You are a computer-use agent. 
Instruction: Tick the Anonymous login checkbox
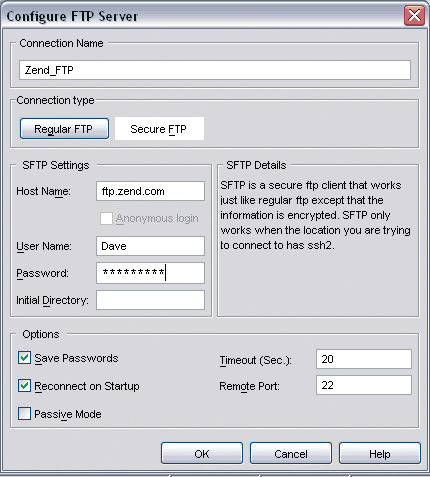[x=106, y=218]
